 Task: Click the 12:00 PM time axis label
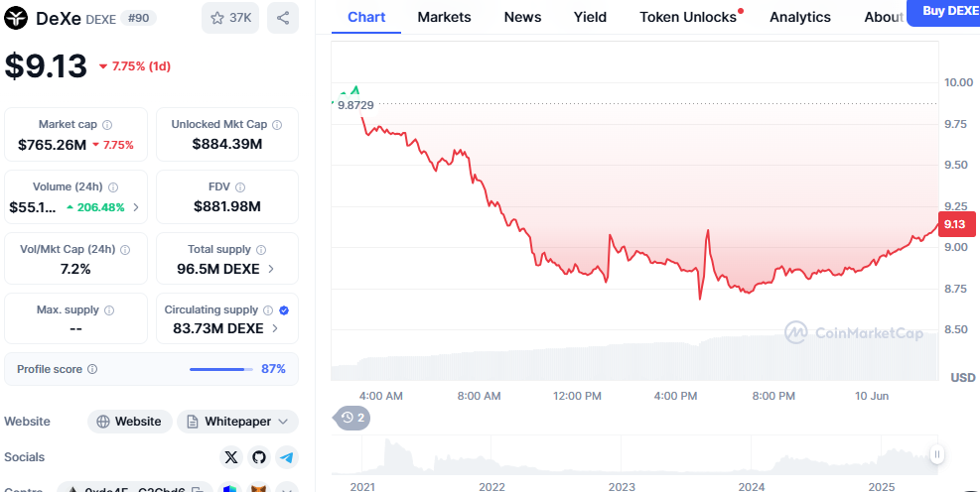click(x=577, y=396)
